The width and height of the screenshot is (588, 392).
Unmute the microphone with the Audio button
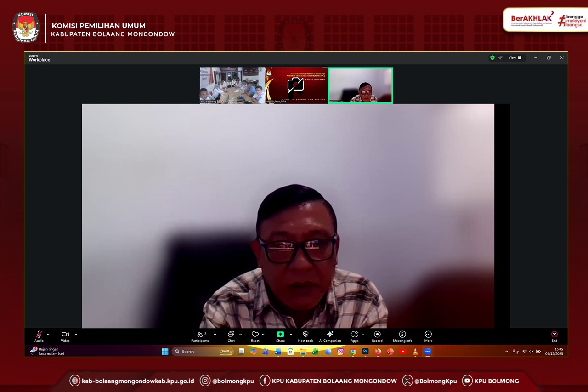39,335
